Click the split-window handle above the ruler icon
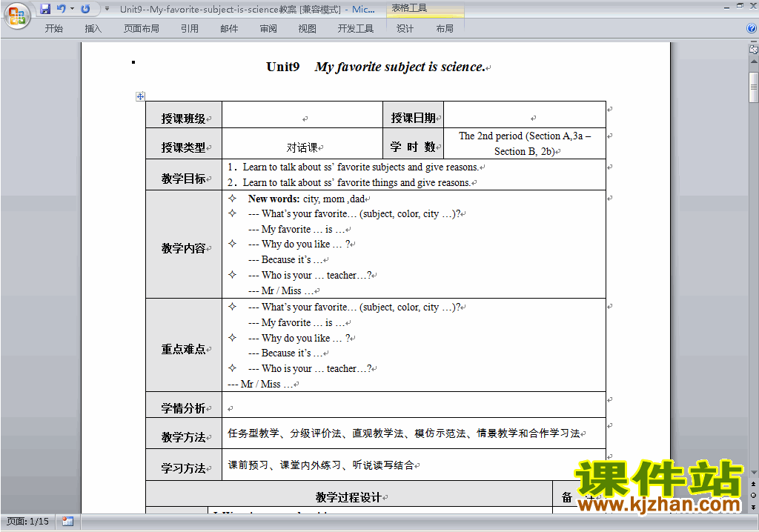The height and width of the screenshot is (532, 759). 753,42
